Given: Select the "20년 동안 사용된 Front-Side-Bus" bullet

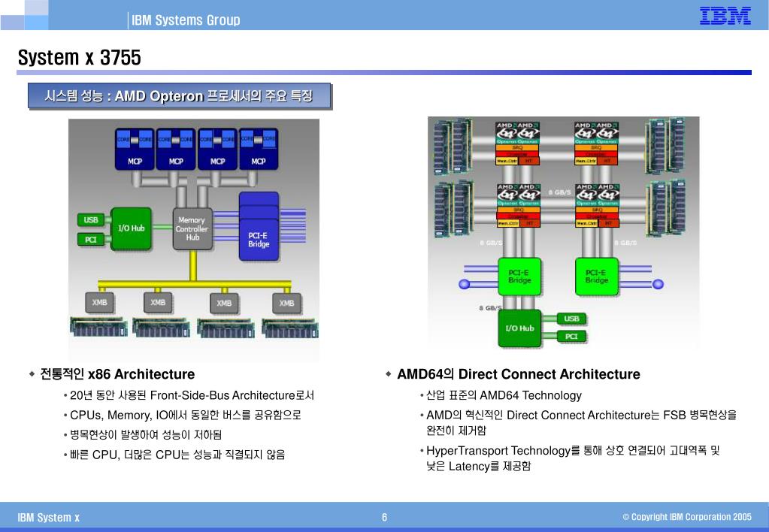Looking at the screenshot, I should click(x=192, y=396).
